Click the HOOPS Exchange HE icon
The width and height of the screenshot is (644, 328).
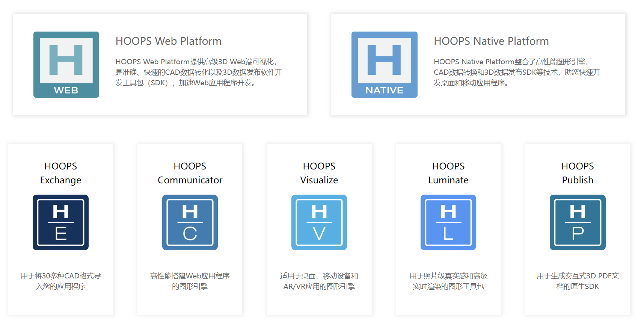[60, 222]
